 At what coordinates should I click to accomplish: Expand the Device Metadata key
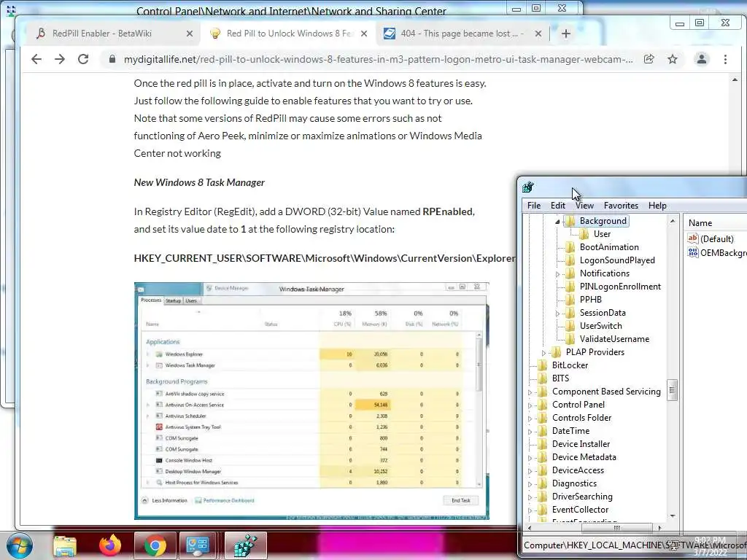(x=530, y=458)
